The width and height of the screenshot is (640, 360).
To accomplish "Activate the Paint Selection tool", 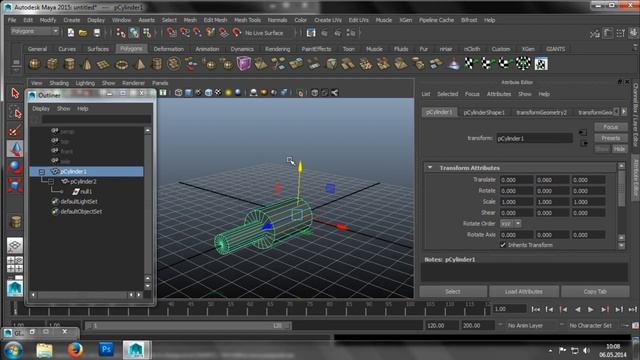I will (x=15, y=131).
